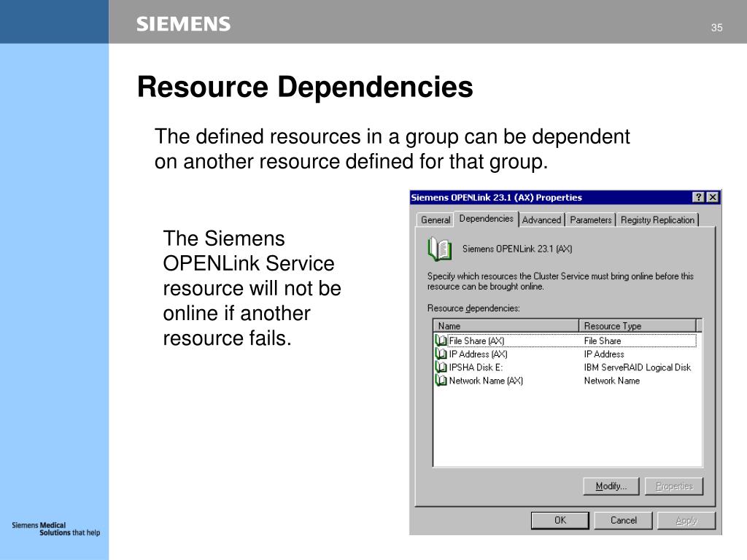Image resolution: width=747 pixels, height=560 pixels.
Task: Select the Dependencies tab
Action: point(487,219)
